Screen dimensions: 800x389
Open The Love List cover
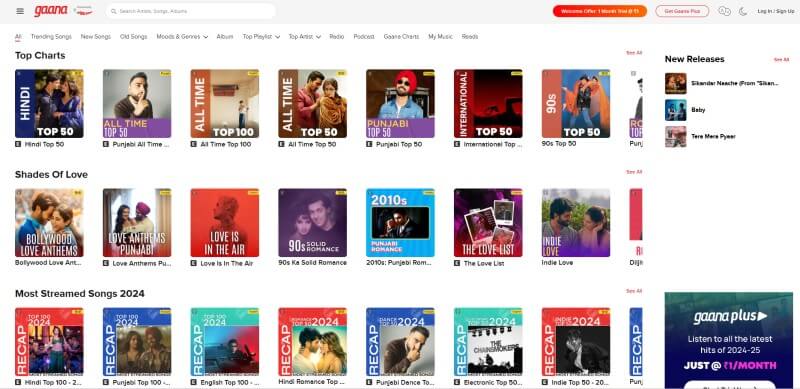(x=488, y=223)
